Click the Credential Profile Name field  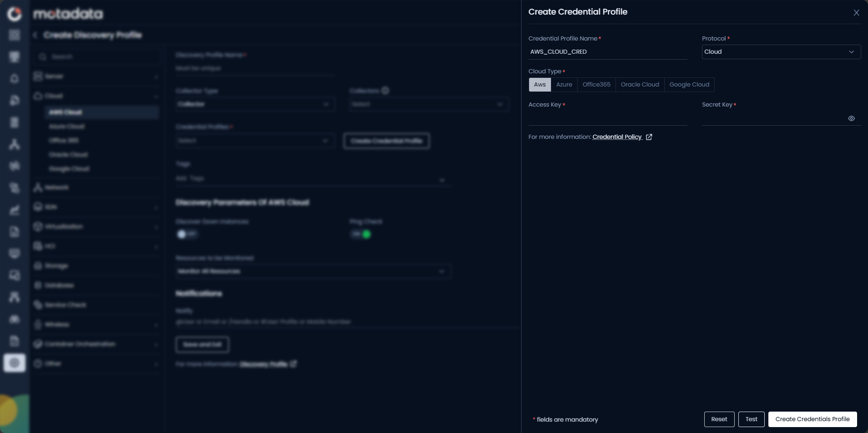[608, 52]
